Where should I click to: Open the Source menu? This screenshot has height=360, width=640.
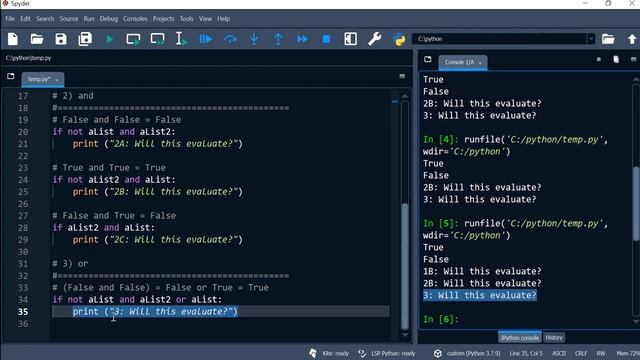(x=69, y=19)
